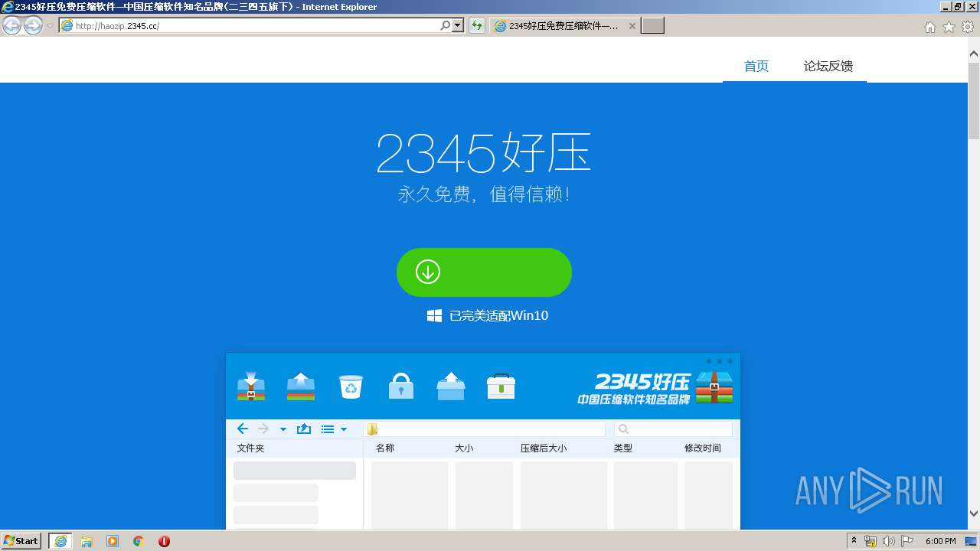Click the action center flag icon

[x=908, y=541]
